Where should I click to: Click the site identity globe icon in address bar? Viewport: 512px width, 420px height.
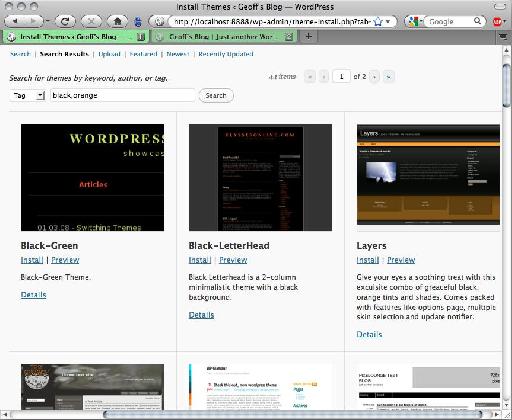coord(160,21)
